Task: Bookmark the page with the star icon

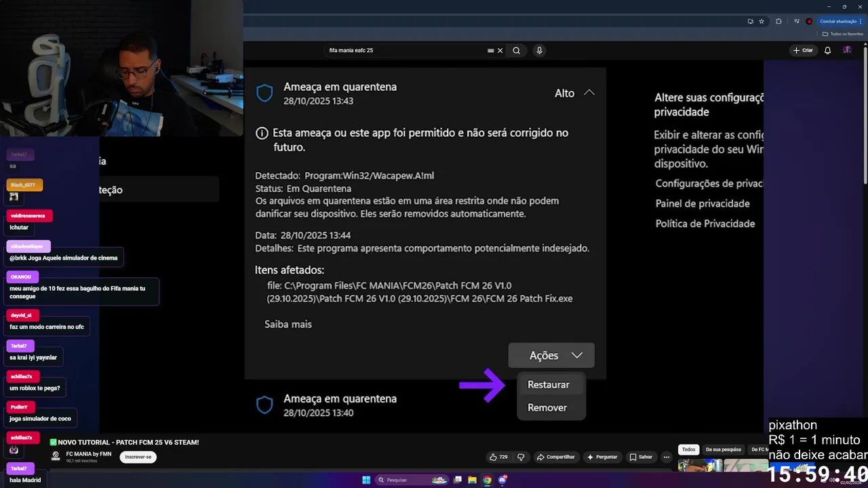Action: coord(762,21)
